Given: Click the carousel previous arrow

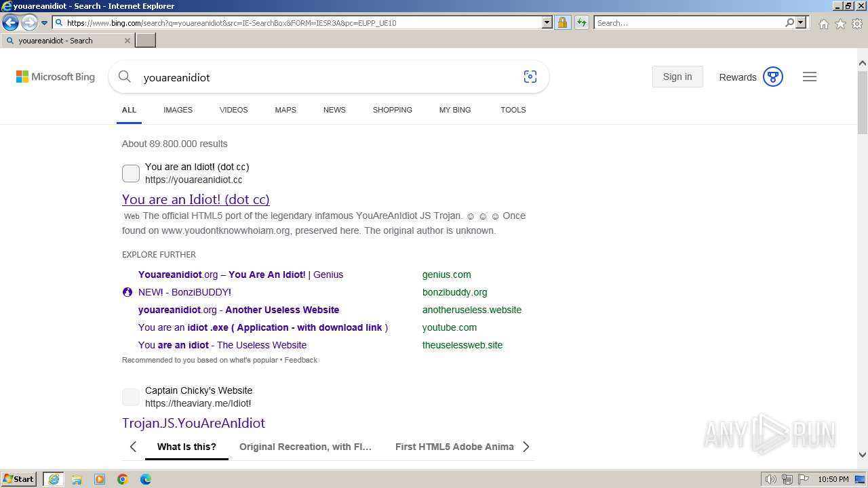Looking at the screenshot, I should click(x=133, y=447).
